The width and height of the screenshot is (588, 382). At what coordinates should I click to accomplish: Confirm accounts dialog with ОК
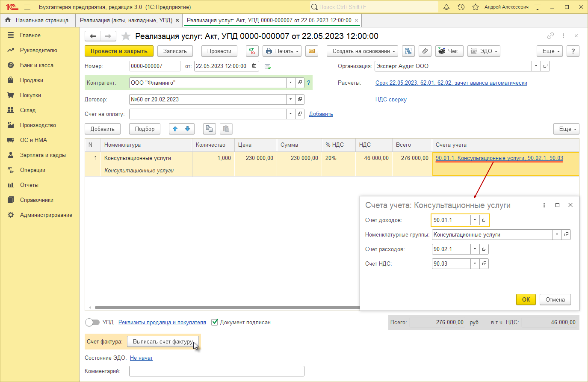click(x=526, y=299)
